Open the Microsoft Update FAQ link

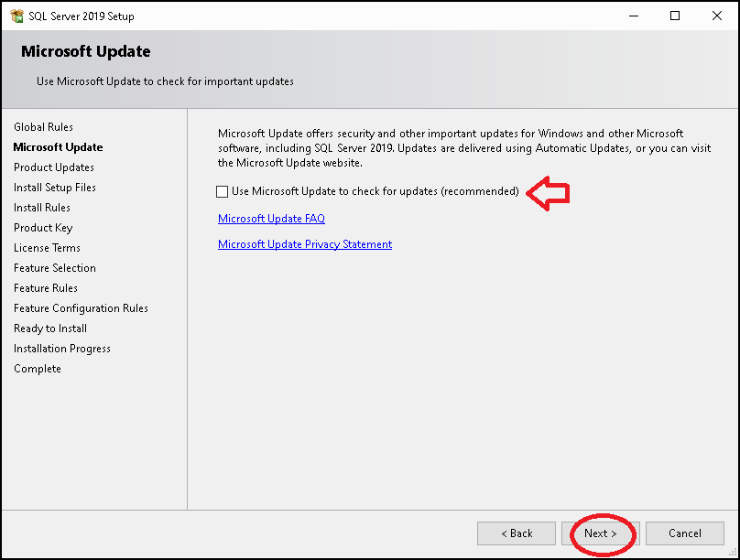[271, 219]
